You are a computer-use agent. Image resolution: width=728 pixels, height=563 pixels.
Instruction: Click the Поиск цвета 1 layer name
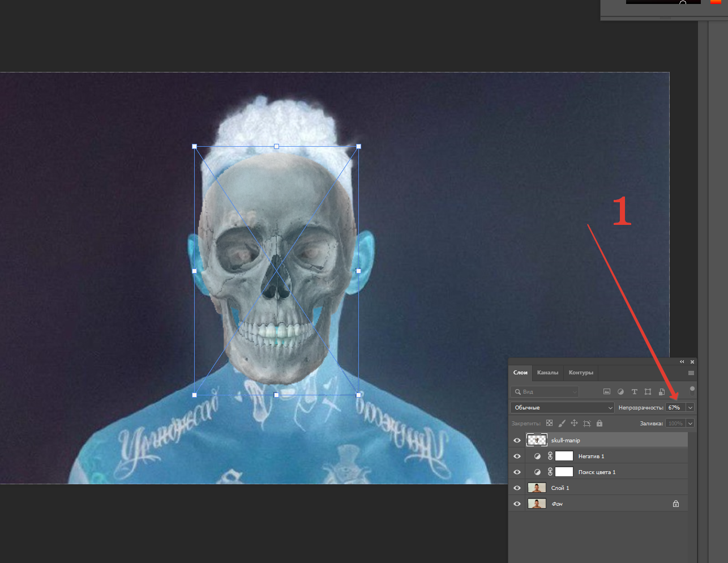[597, 472]
